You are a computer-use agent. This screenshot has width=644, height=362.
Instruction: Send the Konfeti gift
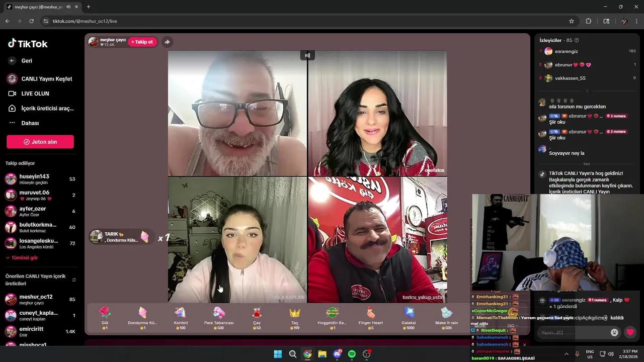tap(181, 318)
